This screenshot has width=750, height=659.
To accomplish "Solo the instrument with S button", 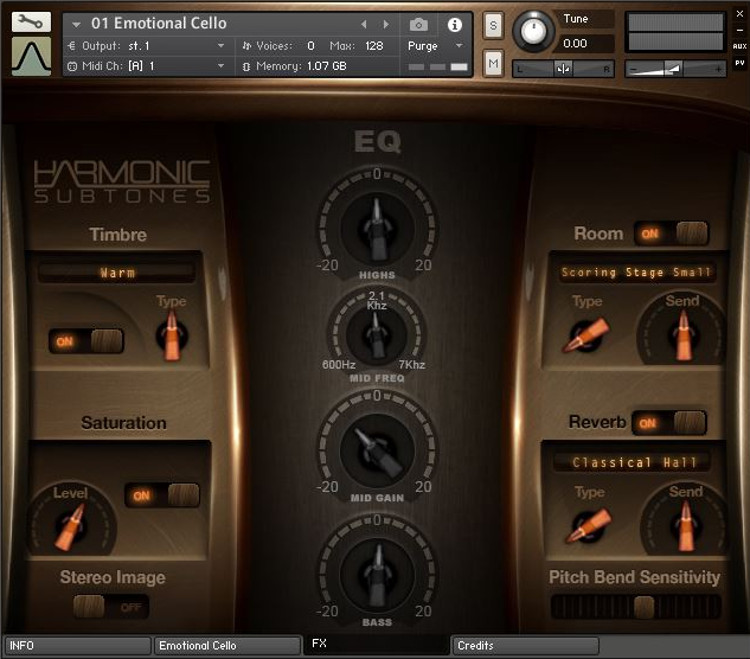I will click(494, 25).
